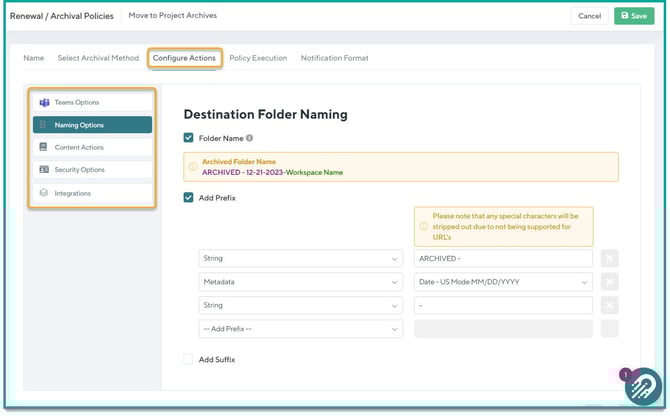Click the Security Options icon

point(44,170)
